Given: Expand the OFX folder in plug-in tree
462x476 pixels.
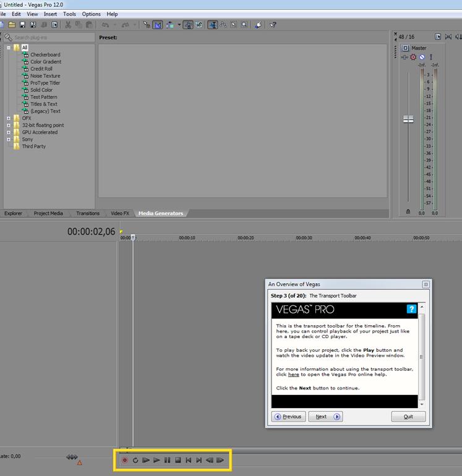Looking at the screenshot, I should click(x=9, y=118).
